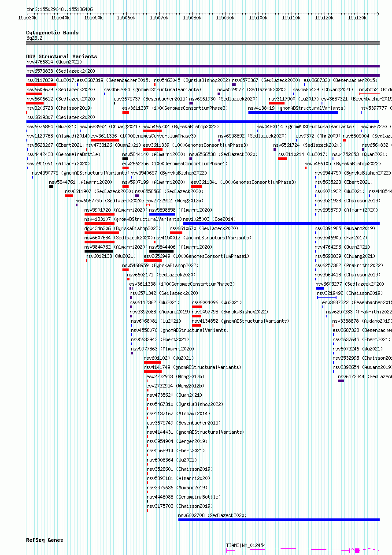Click the blue bar under nsv6605277

click(x=320, y=288)
